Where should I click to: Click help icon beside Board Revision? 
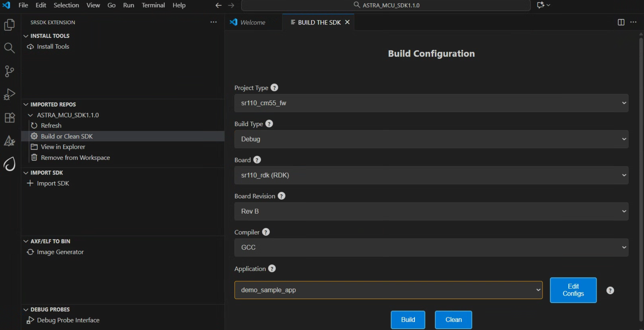(281, 196)
